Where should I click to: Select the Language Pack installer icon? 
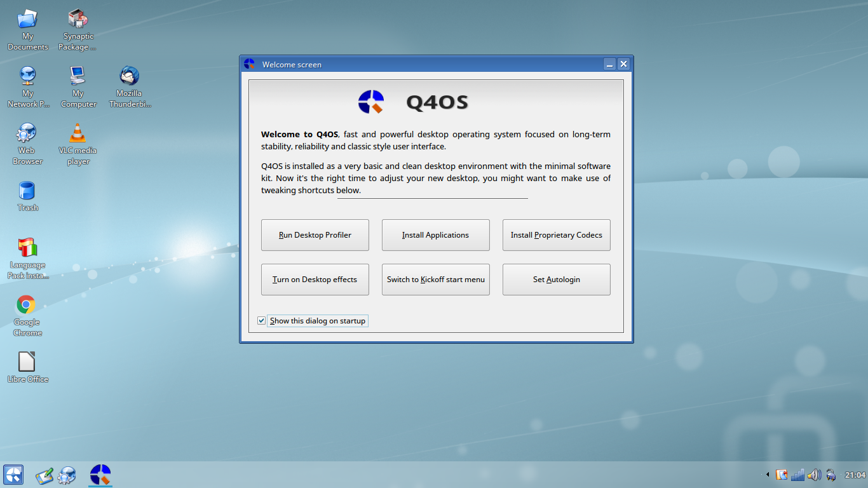(27, 259)
